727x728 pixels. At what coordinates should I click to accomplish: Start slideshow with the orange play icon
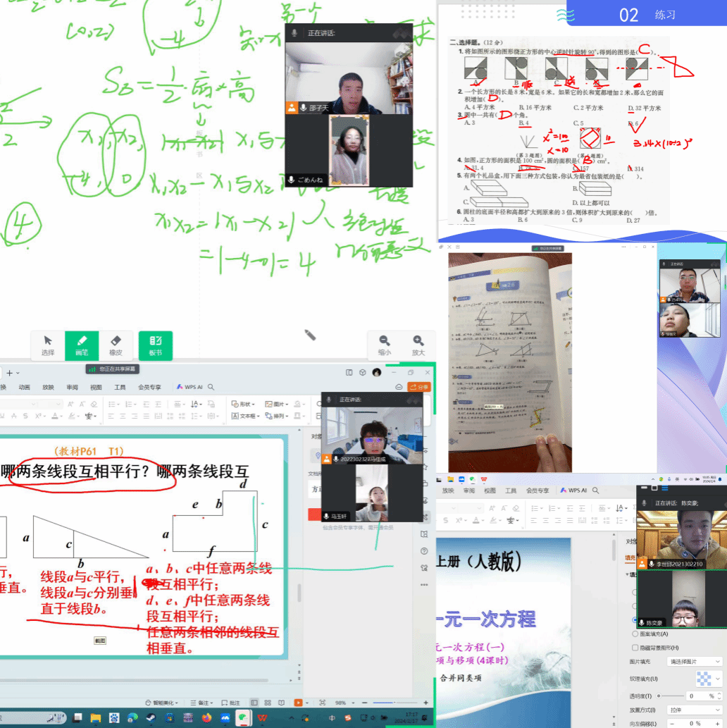[x=299, y=703]
